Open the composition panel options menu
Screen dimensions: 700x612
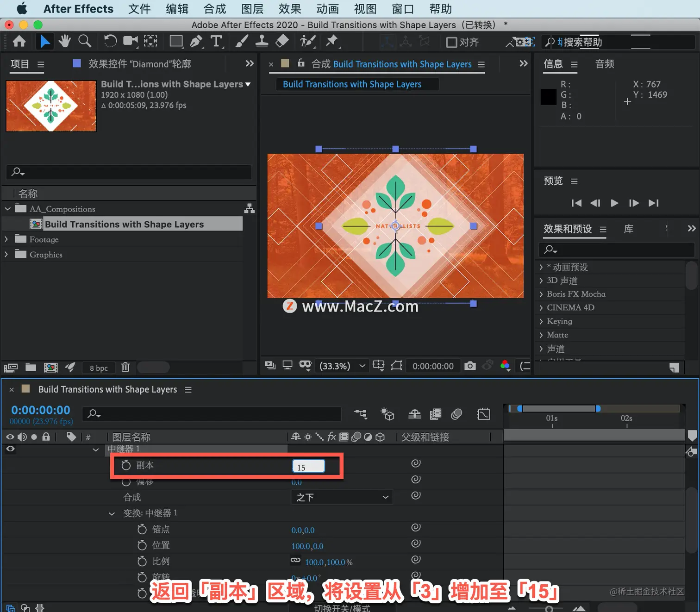coord(481,64)
